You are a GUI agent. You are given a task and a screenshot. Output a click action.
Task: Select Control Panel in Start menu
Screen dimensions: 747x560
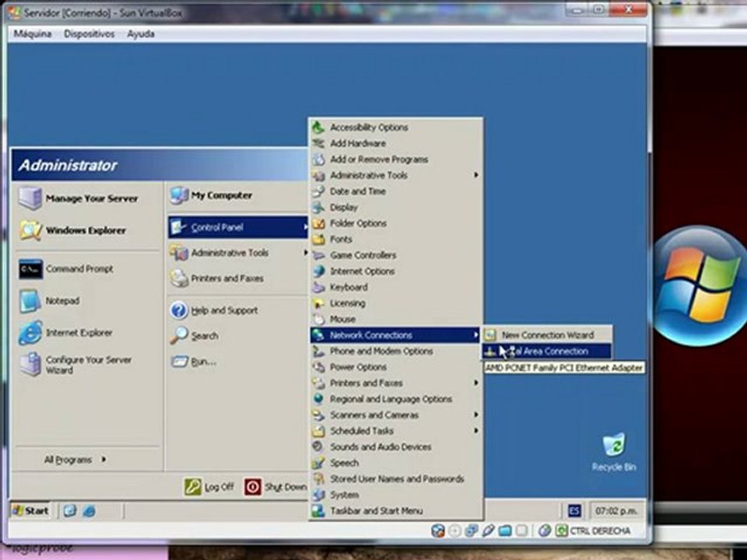tap(238, 228)
